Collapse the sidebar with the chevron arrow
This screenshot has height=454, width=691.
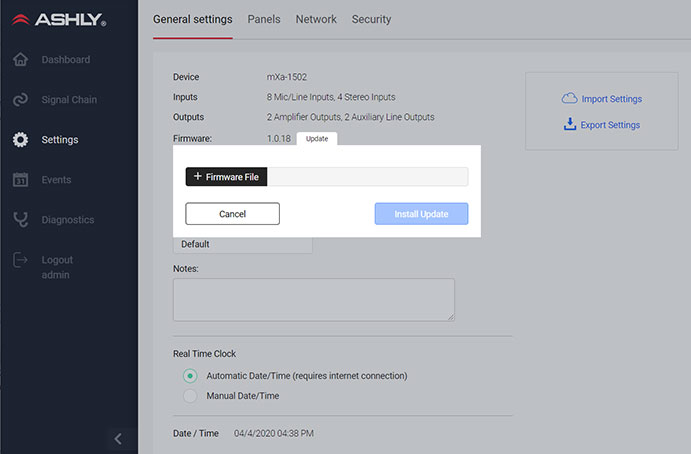[x=118, y=438]
